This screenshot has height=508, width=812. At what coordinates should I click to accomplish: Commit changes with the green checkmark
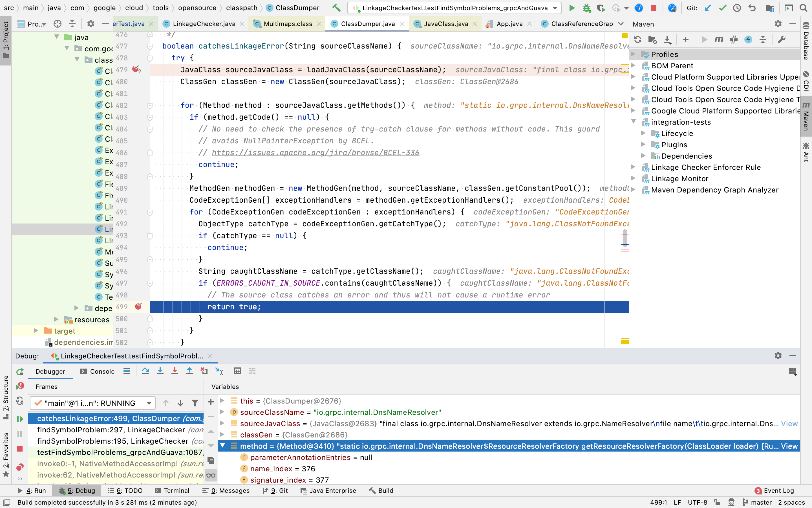pyautogui.click(x=722, y=8)
